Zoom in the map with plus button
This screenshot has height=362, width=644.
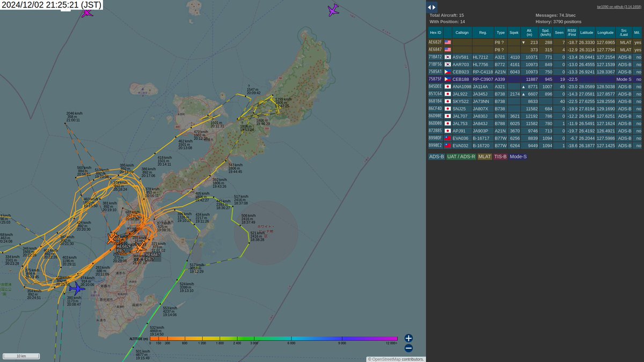(x=408, y=338)
